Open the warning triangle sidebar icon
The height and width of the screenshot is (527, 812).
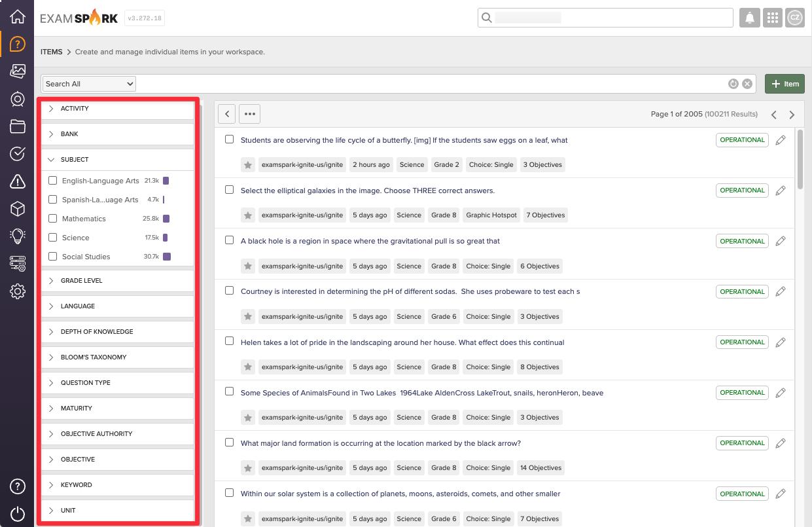(x=18, y=181)
